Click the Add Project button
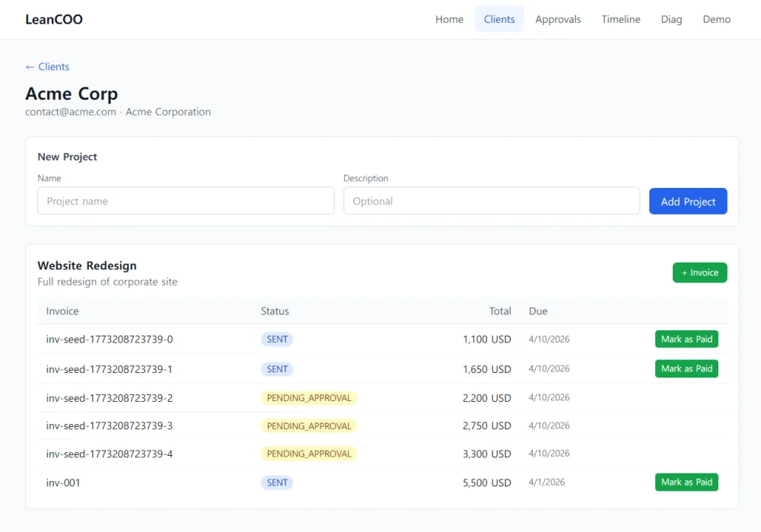The height and width of the screenshot is (532, 761). (688, 202)
